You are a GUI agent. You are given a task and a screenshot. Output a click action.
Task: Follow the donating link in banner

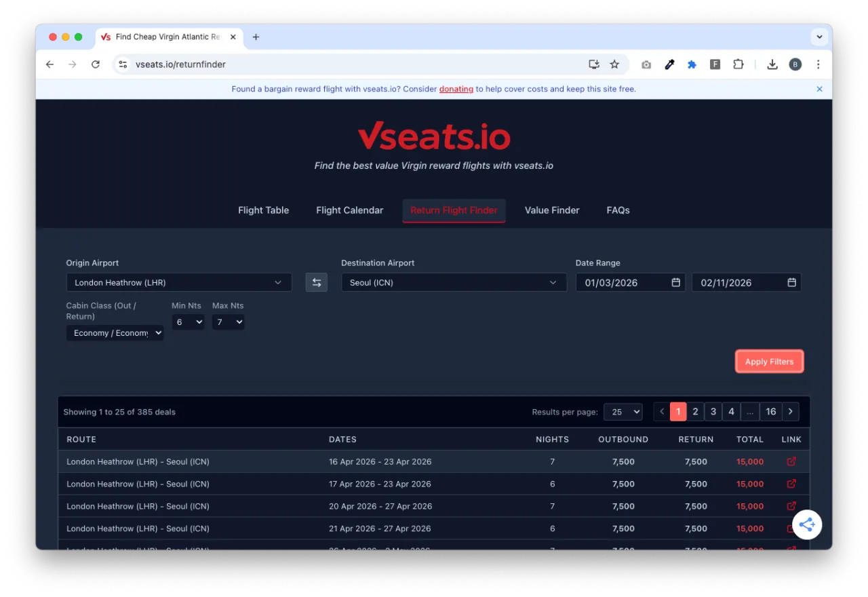456,89
